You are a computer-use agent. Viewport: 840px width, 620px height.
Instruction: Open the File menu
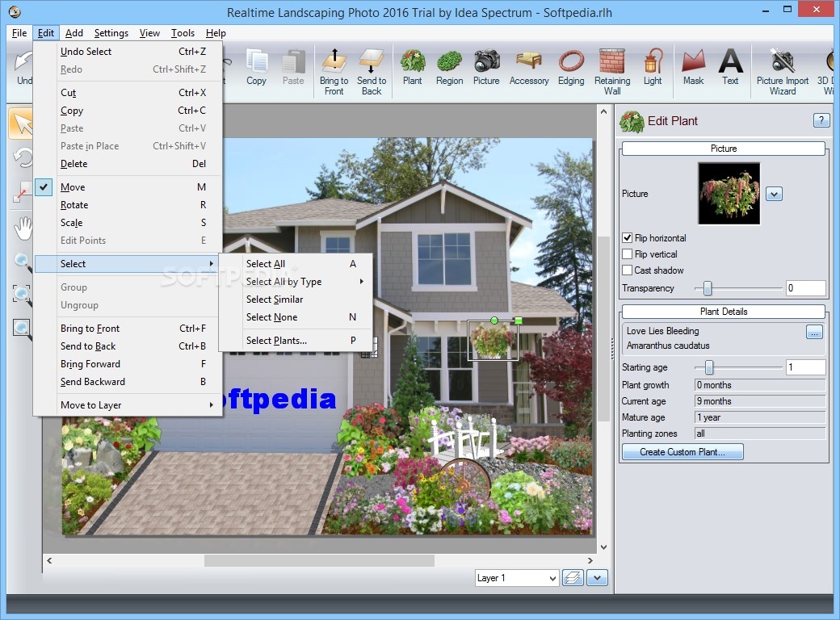coord(19,33)
